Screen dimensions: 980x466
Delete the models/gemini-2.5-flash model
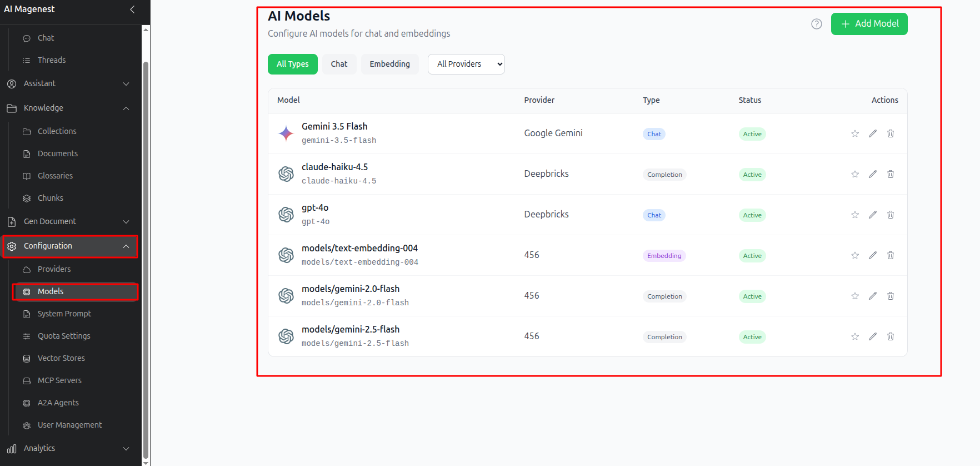pyautogui.click(x=891, y=336)
